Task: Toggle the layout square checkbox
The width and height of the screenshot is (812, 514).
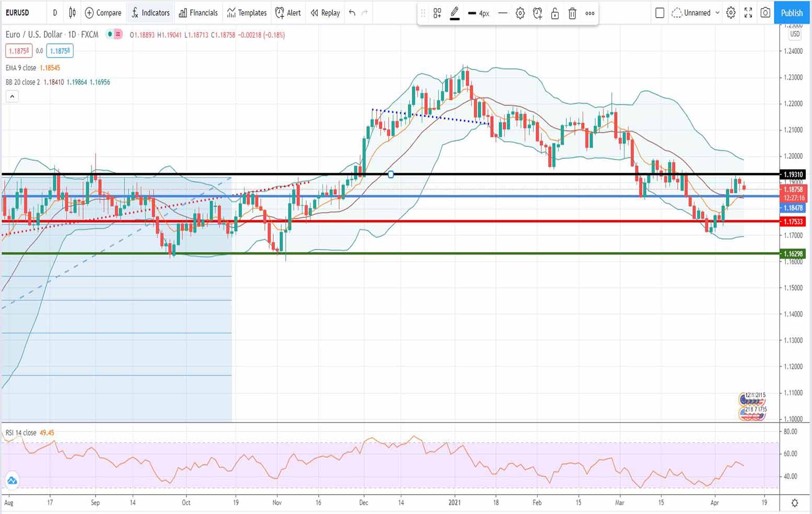Action: [659, 13]
